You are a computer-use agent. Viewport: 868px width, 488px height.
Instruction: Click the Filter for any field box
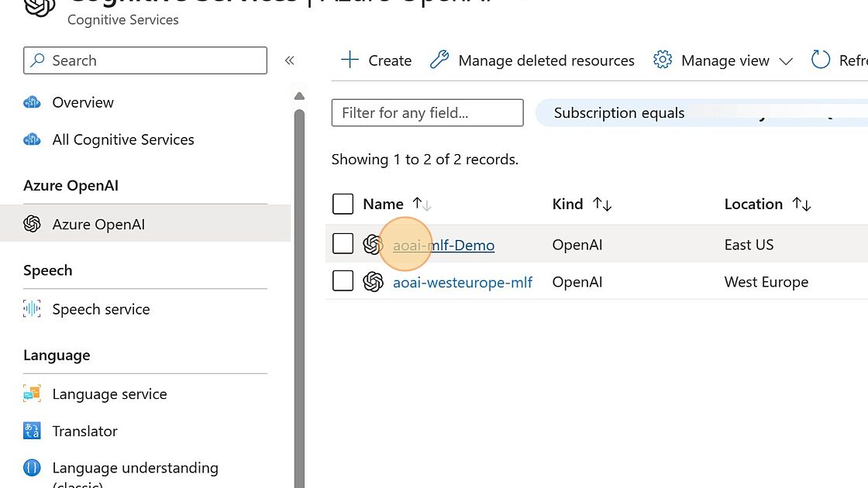click(x=427, y=113)
